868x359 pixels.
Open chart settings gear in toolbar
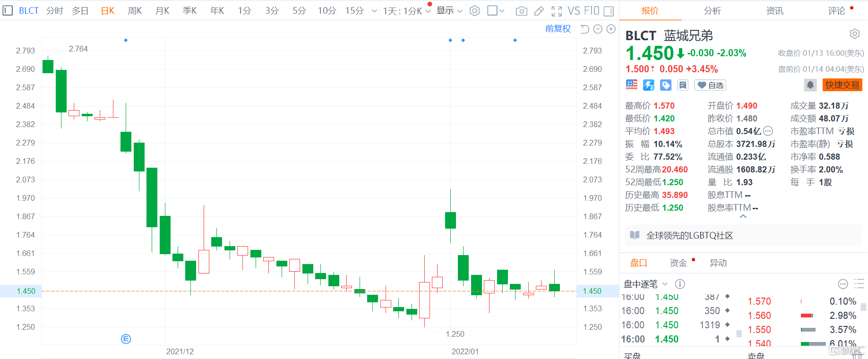[x=475, y=11]
